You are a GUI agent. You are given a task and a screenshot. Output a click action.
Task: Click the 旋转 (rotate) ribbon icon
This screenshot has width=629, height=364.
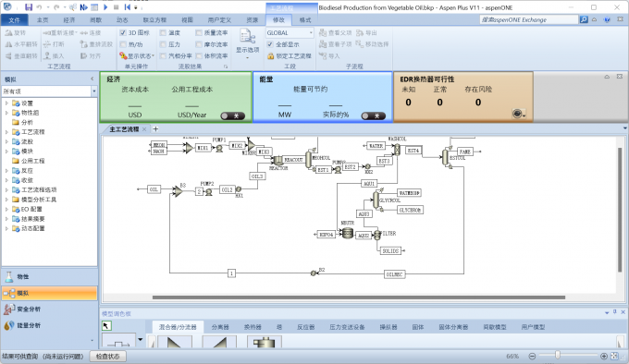pos(8,33)
